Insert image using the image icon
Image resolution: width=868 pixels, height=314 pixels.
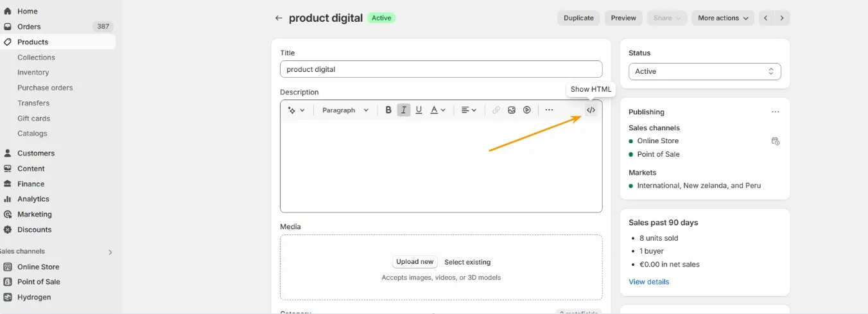click(512, 110)
